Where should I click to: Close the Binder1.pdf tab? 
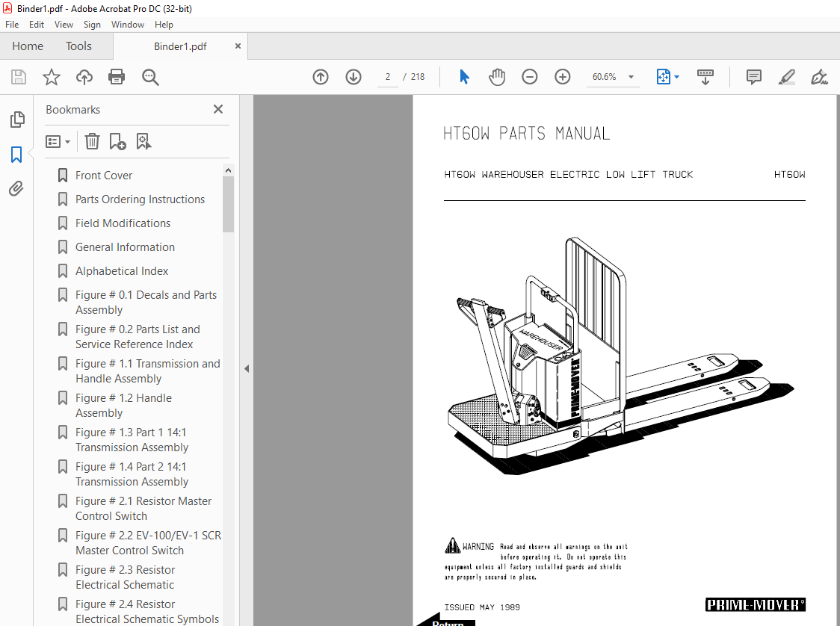(x=238, y=46)
